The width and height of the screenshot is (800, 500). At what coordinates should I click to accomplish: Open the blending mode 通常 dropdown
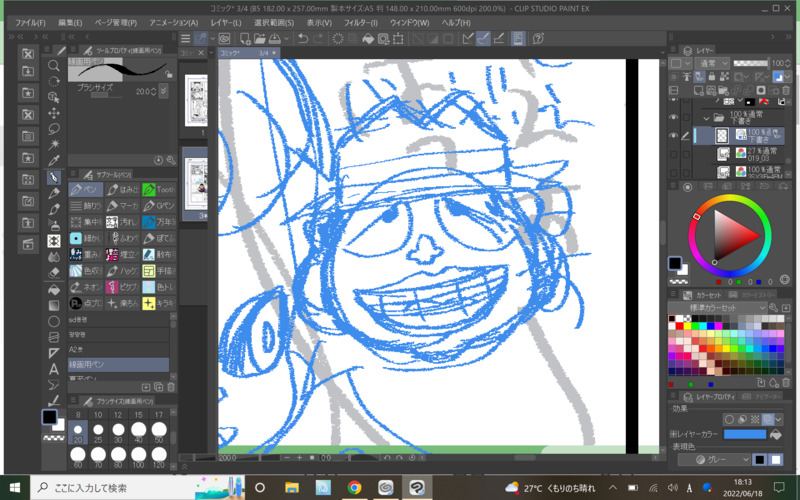click(711, 63)
